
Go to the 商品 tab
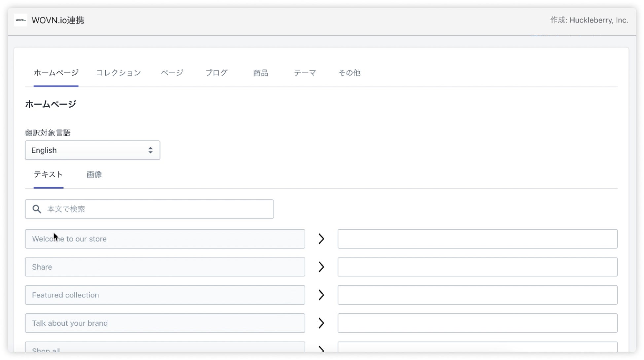(261, 73)
